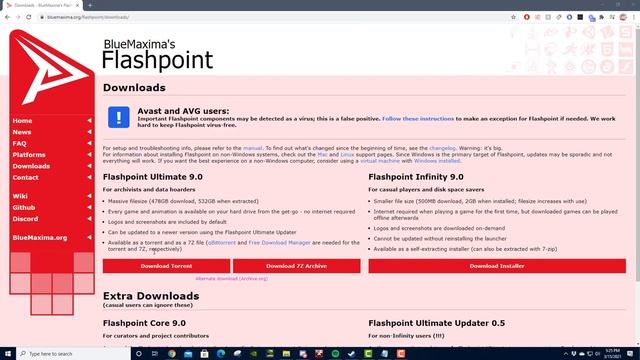The height and width of the screenshot is (360, 640).
Task: Open the Mac support link
Action: (x=322, y=155)
